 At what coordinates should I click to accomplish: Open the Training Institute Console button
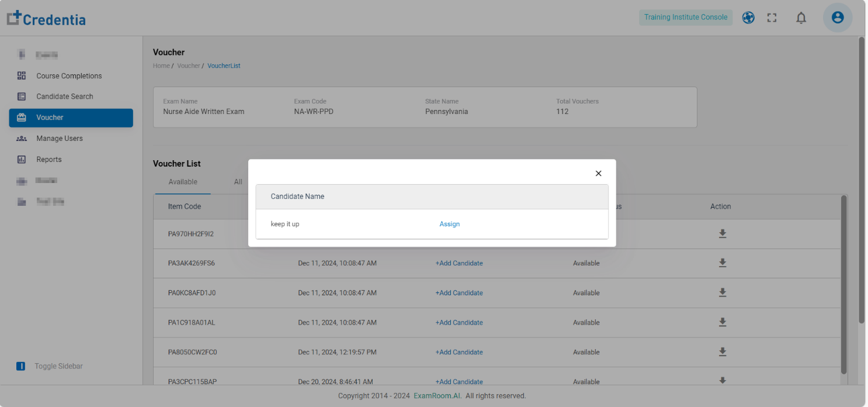pos(686,18)
